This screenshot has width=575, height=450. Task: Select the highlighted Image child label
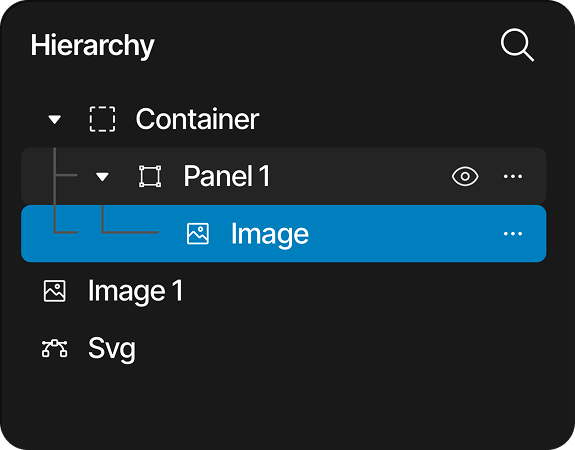pyautogui.click(x=270, y=235)
